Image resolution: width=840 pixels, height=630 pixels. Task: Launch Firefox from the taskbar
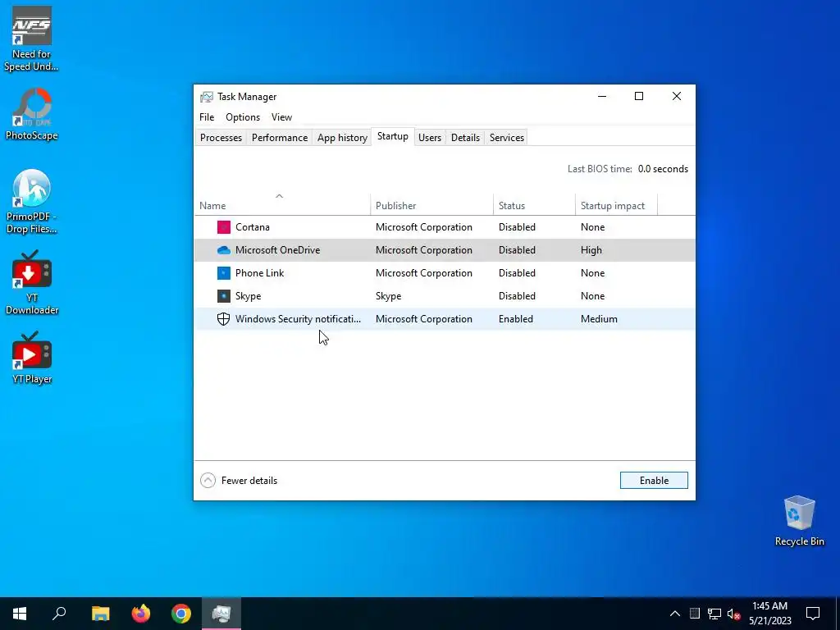(x=141, y=614)
